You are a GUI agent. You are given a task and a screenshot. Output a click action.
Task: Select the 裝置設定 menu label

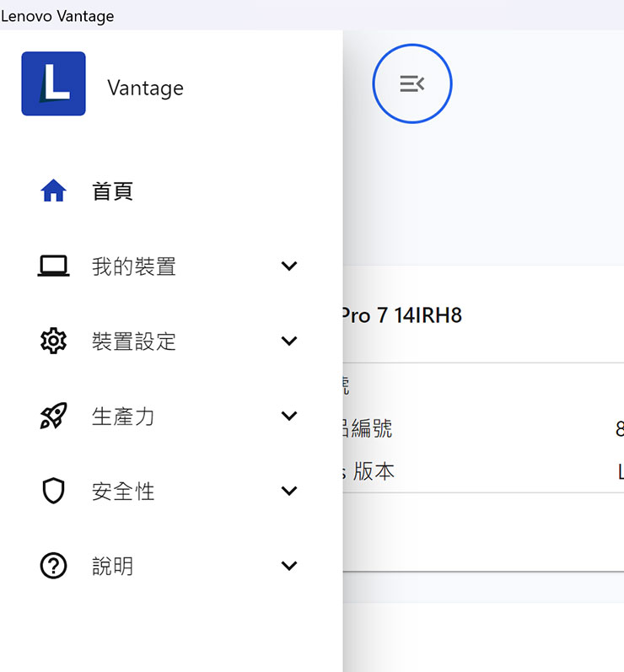pos(134,341)
